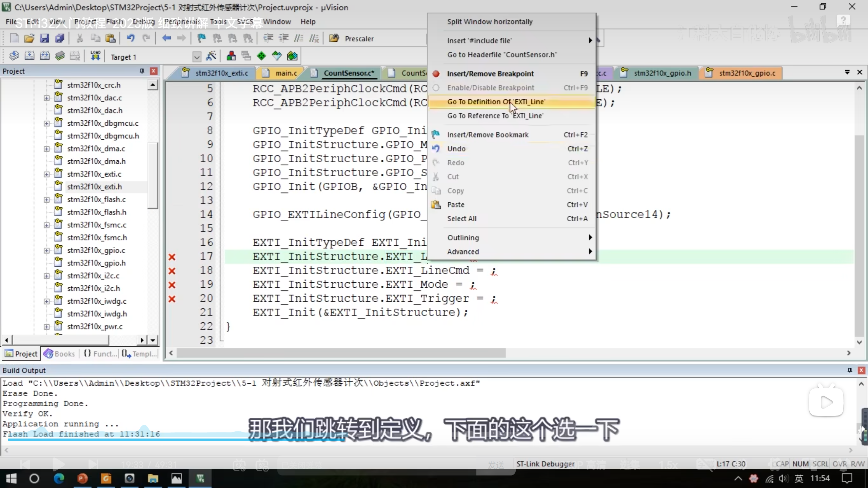The width and height of the screenshot is (868, 488).
Task: Select stm32f10x_gpio.h in the project tree
Action: [96, 263]
